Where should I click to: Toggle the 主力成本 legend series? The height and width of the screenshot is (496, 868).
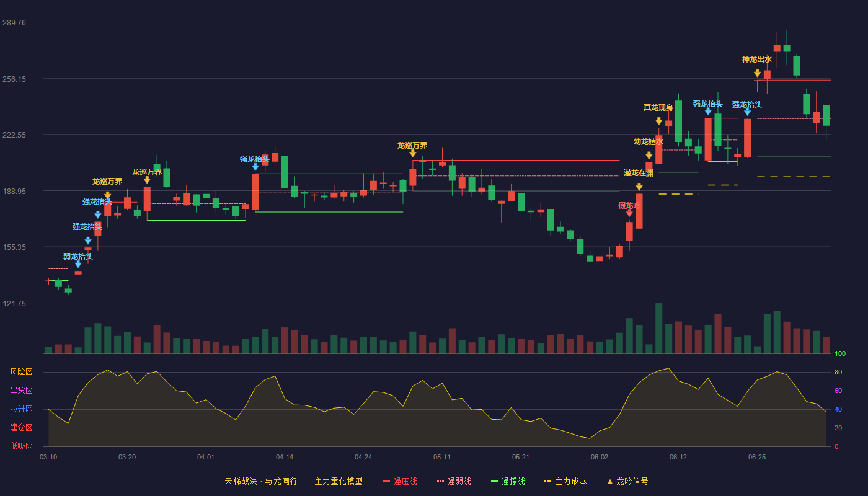565,481
